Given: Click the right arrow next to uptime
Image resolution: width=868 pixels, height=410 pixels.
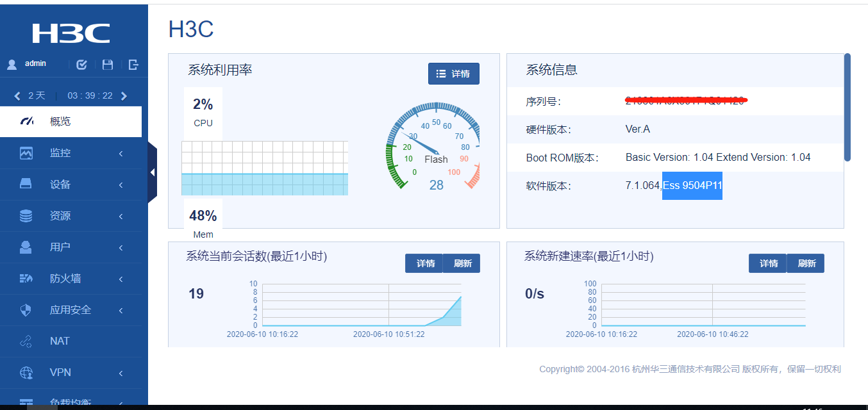Looking at the screenshot, I should coord(124,96).
